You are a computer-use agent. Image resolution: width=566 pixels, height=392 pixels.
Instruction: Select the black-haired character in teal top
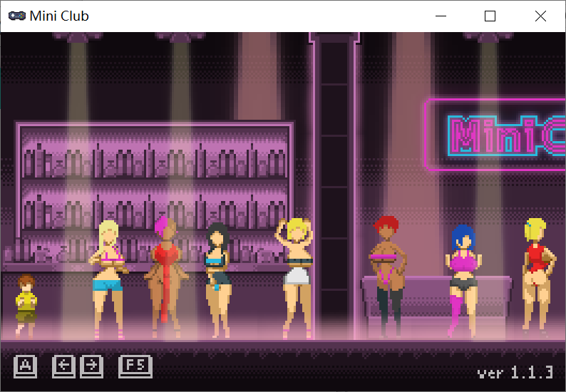coord(217,278)
